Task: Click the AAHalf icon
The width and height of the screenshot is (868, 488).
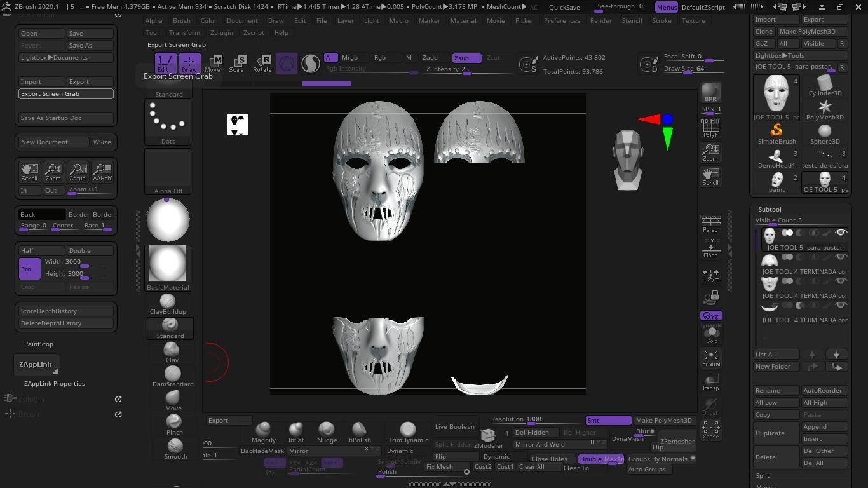Action: tap(102, 172)
